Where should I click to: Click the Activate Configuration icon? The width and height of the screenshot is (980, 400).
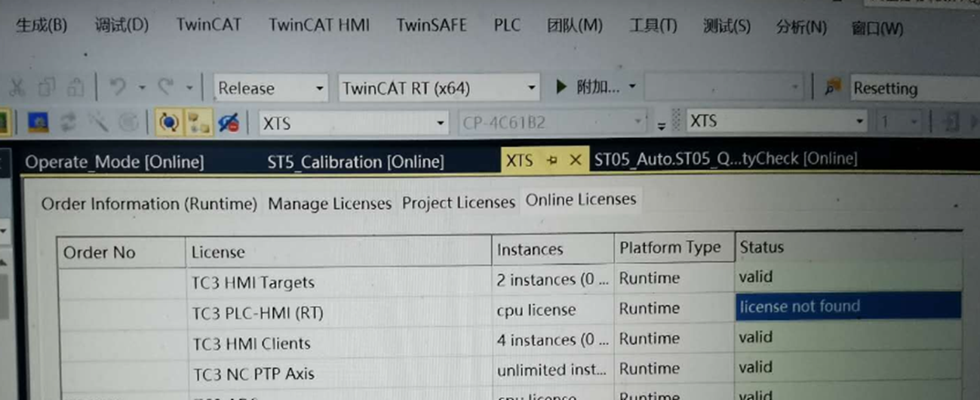[x=4, y=122]
